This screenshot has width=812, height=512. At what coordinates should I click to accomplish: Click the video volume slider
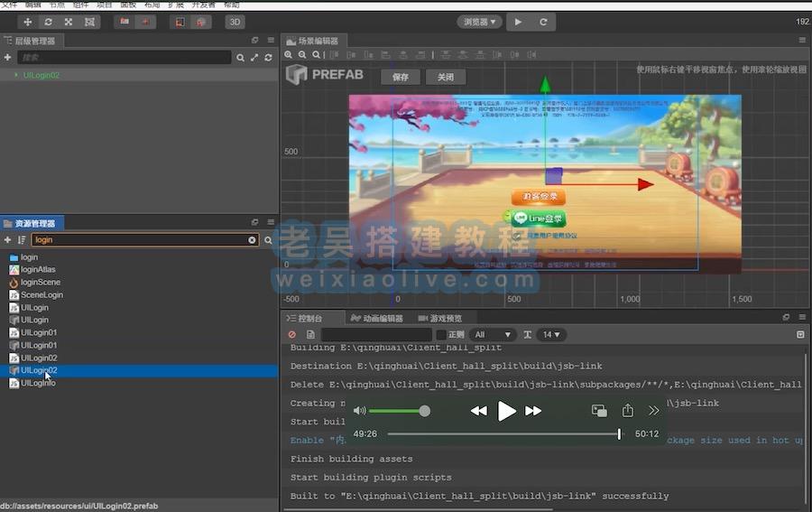tap(397, 411)
